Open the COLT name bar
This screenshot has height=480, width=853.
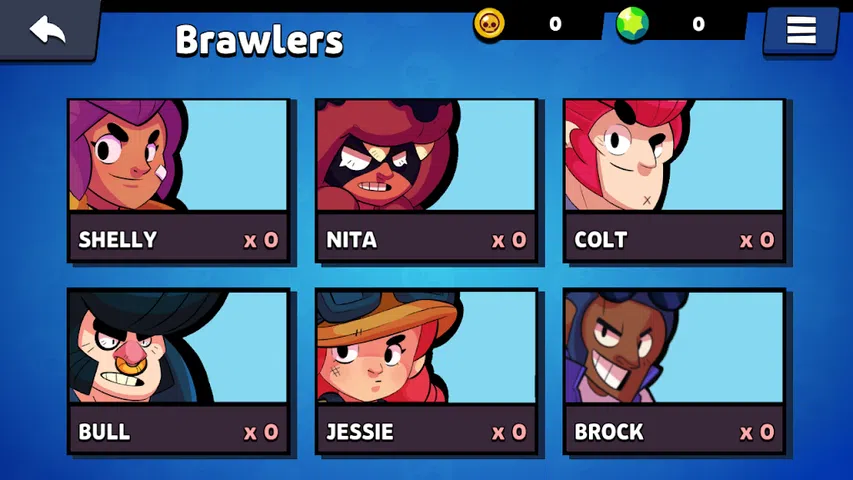tap(674, 239)
